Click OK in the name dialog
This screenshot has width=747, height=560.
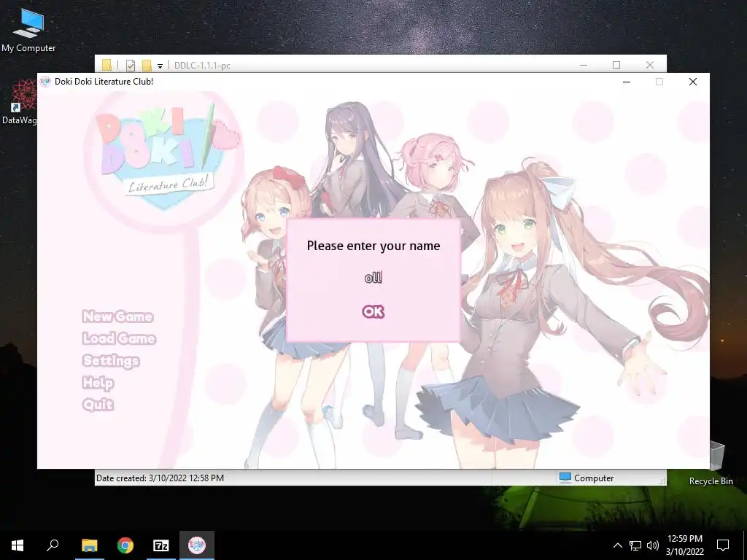point(373,311)
